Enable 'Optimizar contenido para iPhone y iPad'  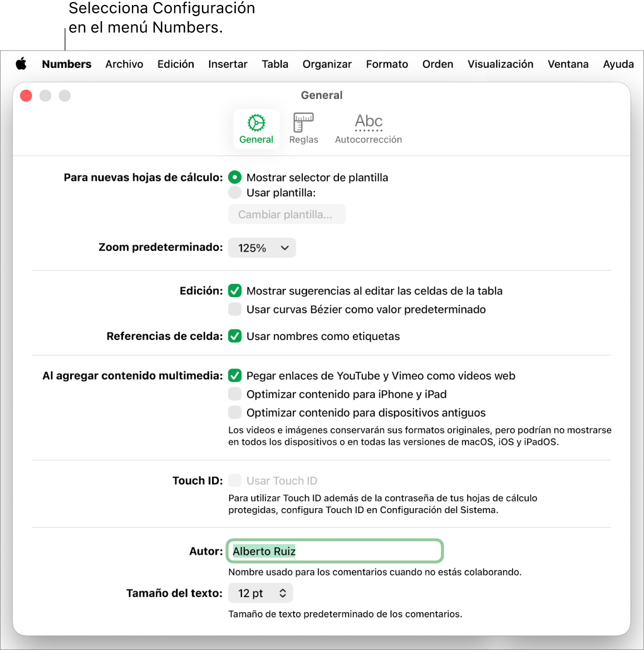[234, 394]
